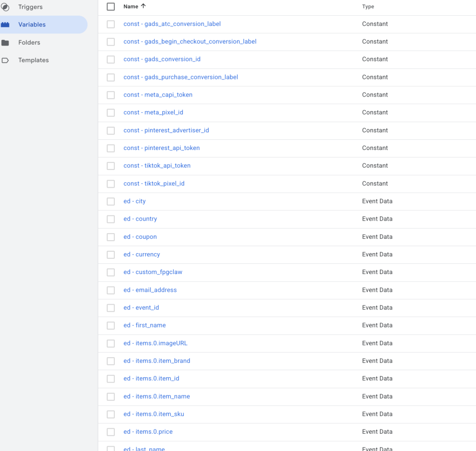Check the ed - items.0.imageURL checkbox
Image resolution: width=476 pixels, height=451 pixels.
click(x=111, y=343)
